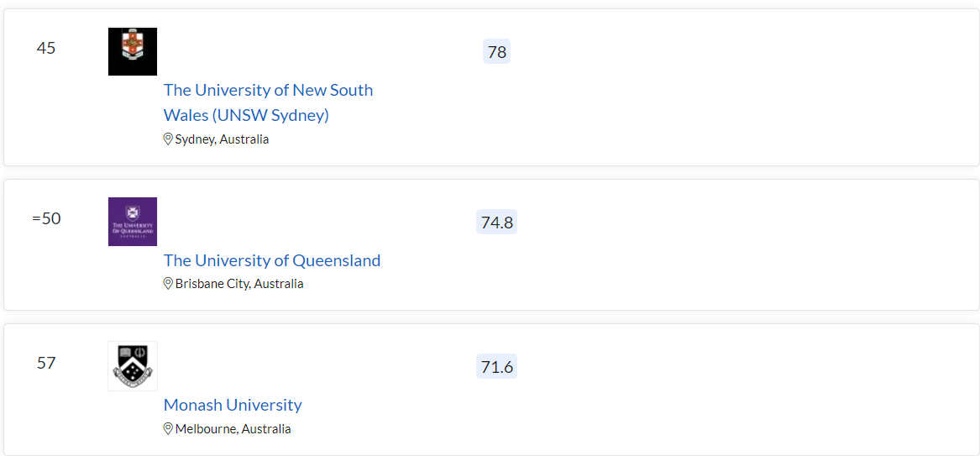Open the Monash University link
The image size is (980, 456).
(x=233, y=405)
